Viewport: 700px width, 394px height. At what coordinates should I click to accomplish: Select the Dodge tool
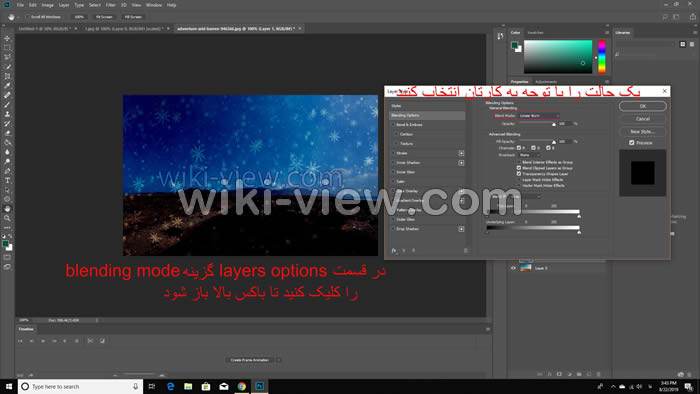[x=7, y=162]
